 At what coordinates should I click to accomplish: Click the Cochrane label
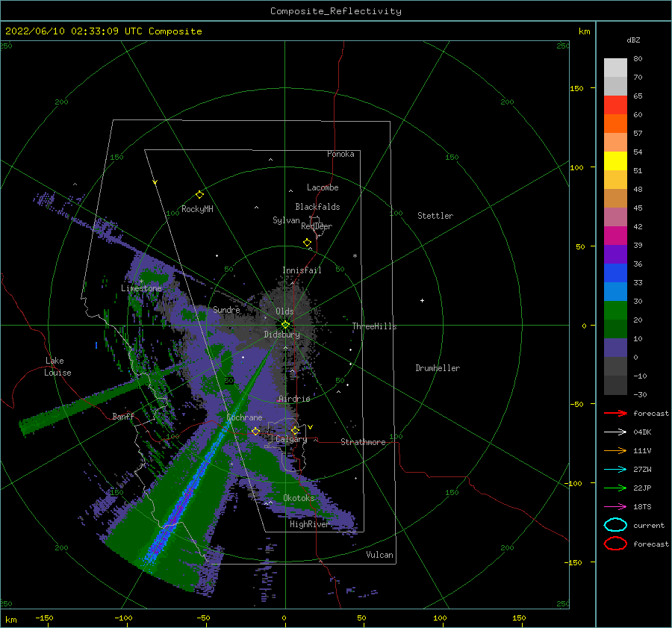point(244,417)
